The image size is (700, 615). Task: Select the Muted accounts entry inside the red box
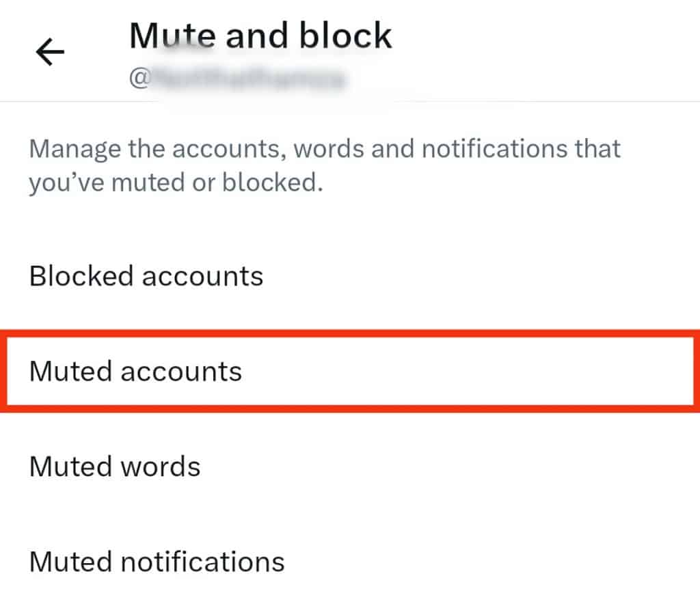(x=135, y=370)
